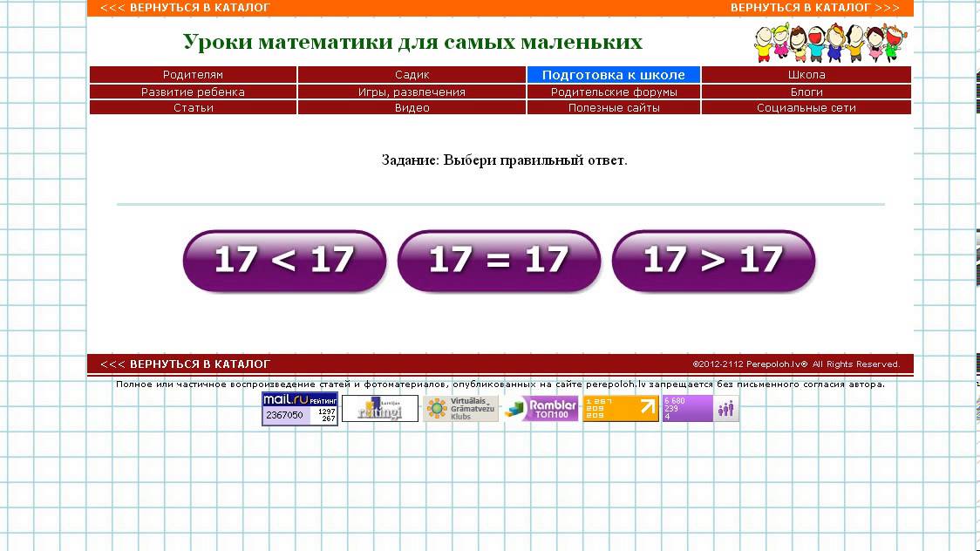
Task: Click the purple visitors counter badge
Action: [x=701, y=409]
